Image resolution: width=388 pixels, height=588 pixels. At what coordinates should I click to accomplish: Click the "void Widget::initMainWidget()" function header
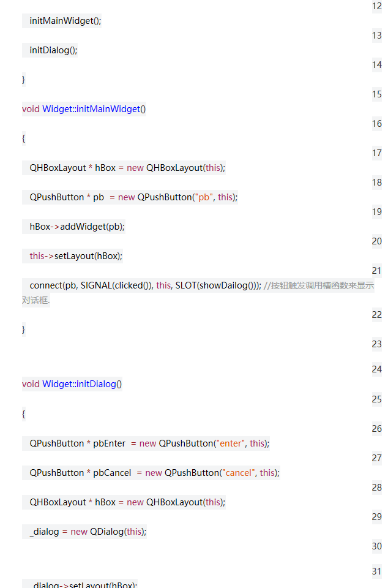[84, 109]
